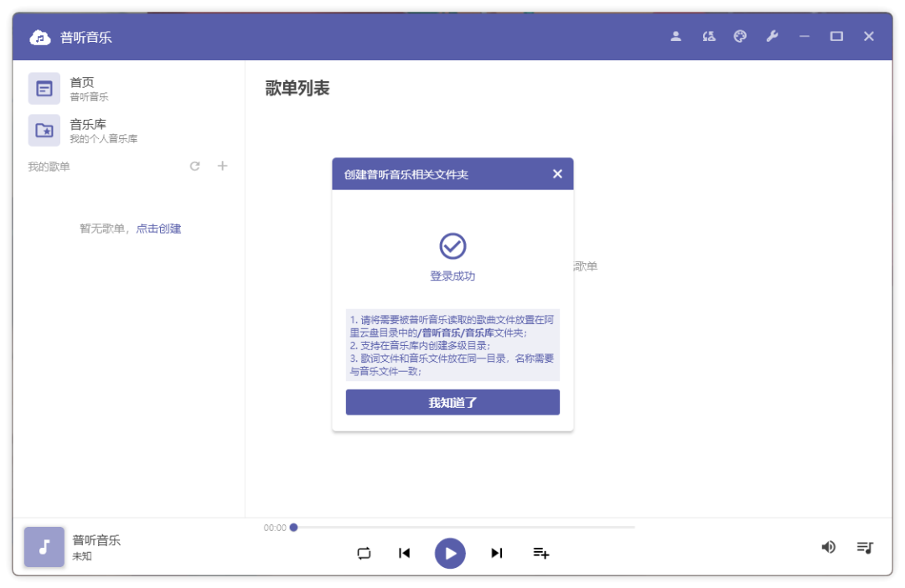
Task: Open the 音乐库 music library sidebar icon
Action: pos(44,131)
